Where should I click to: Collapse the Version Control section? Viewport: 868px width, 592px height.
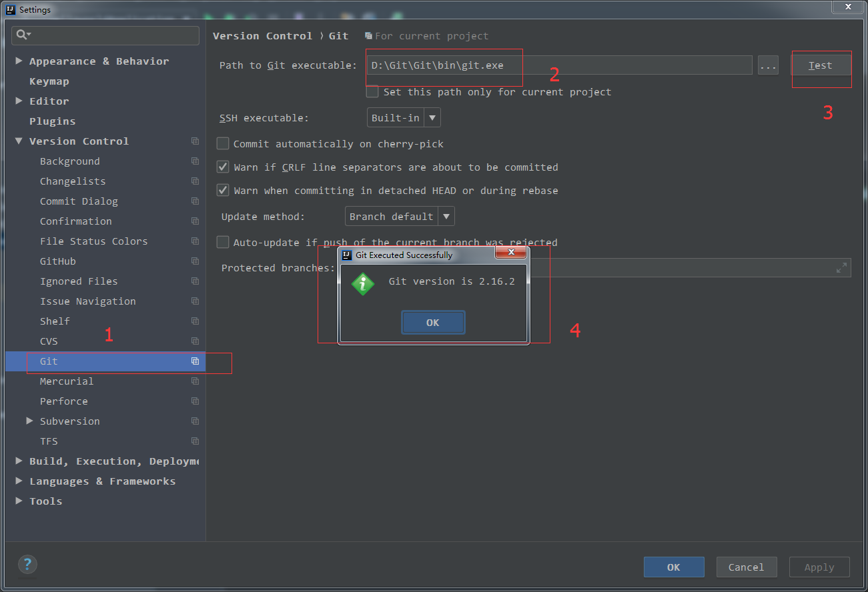[x=19, y=141]
